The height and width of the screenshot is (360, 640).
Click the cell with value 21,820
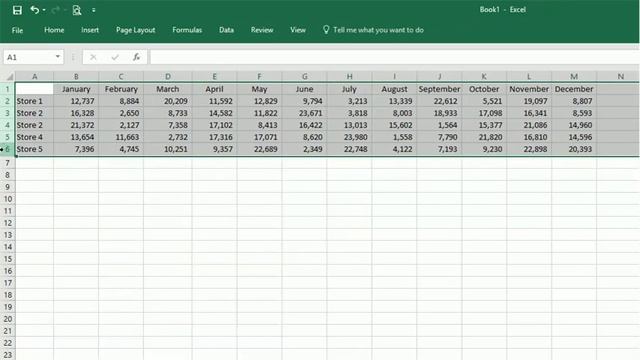click(x=484, y=137)
